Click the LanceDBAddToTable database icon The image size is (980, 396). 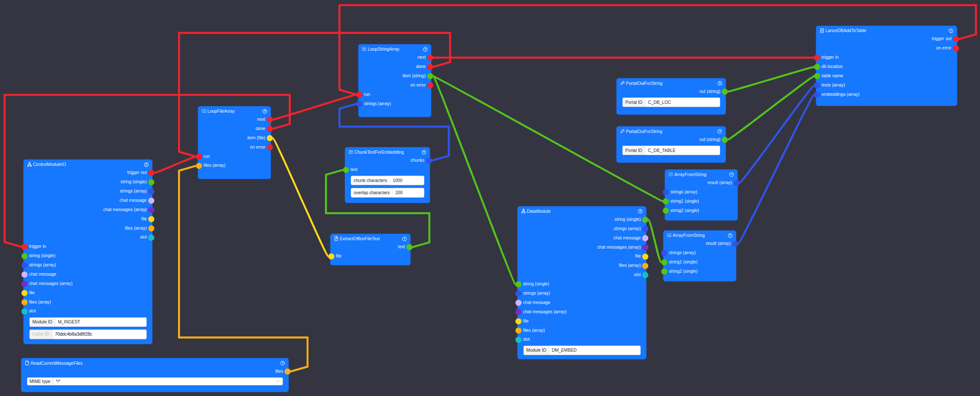pos(822,31)
